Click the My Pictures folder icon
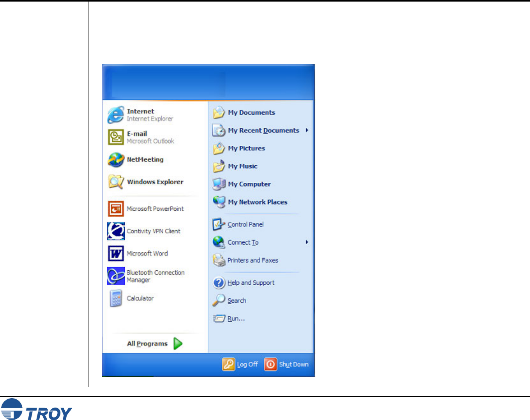This screenshot has width=530, height=420. (x=219, y=148)
